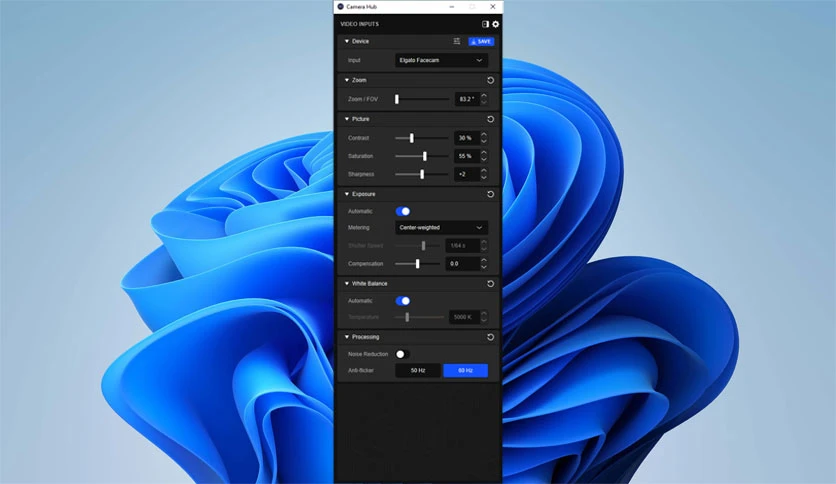Click the Shutter Speed value field 1/64 s
The image size is (836, 484).
click(462, 246)
